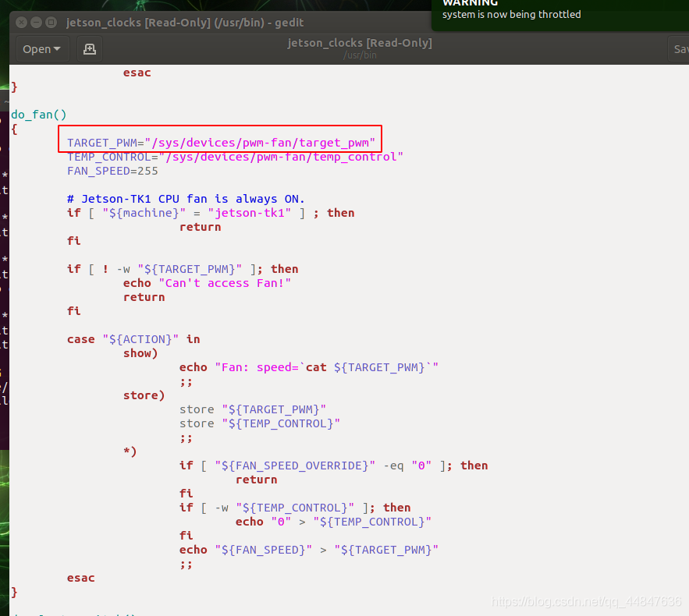The width and height of the screenshot is (689, 616).
Task: Click the "store)" case label
Action: 144,395
